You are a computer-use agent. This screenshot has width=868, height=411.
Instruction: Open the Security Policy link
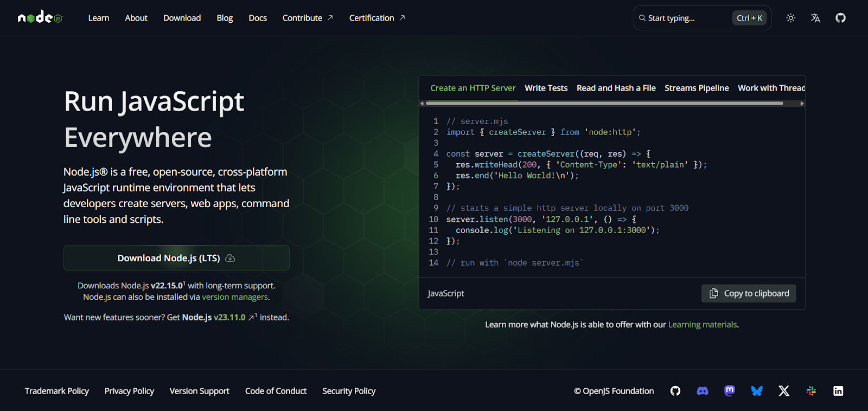(x=349, y=391)
